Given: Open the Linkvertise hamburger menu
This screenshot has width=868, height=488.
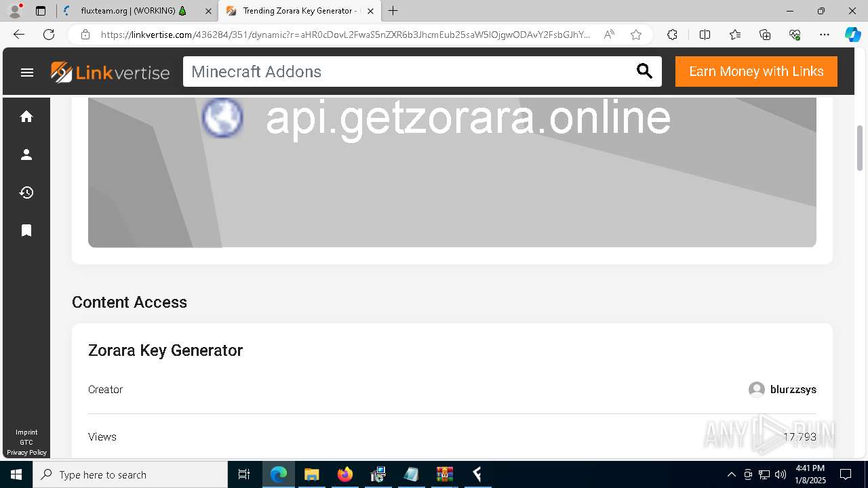Looking at the screenshot, I should click(27, 72).
